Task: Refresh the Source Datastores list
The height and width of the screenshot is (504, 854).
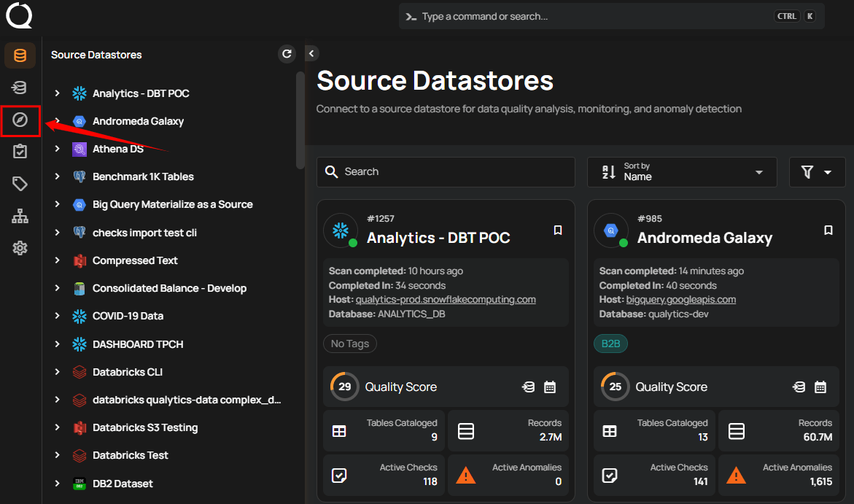Action: (287, 54)
